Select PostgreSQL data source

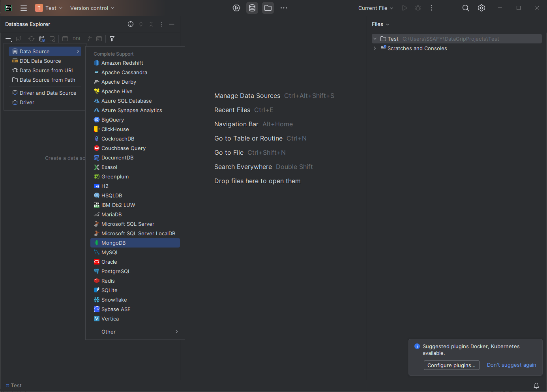[135, 271]
